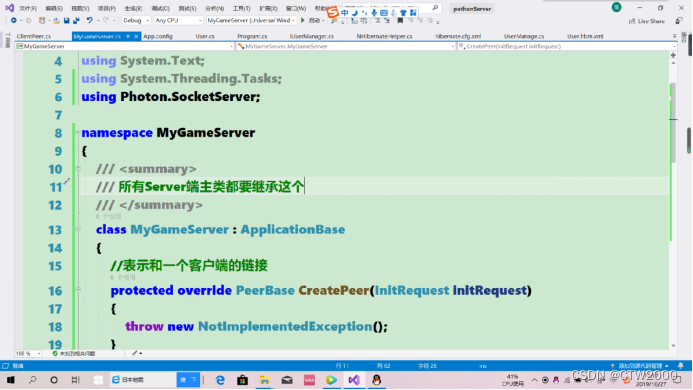Click the Visual Studio taskbar icon
Screen dimensions: 693x390
[x=354, y=380]
